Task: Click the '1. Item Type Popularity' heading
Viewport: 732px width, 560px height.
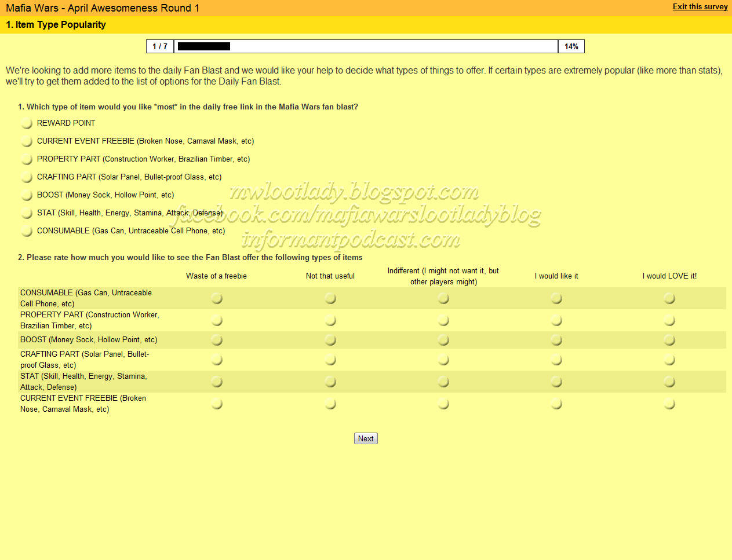Action: coord(56,24)
